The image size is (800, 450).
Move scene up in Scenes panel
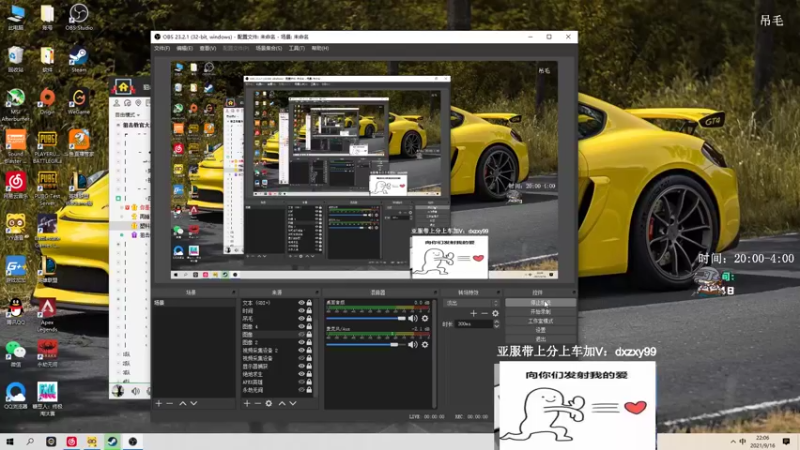coord(183,404)
